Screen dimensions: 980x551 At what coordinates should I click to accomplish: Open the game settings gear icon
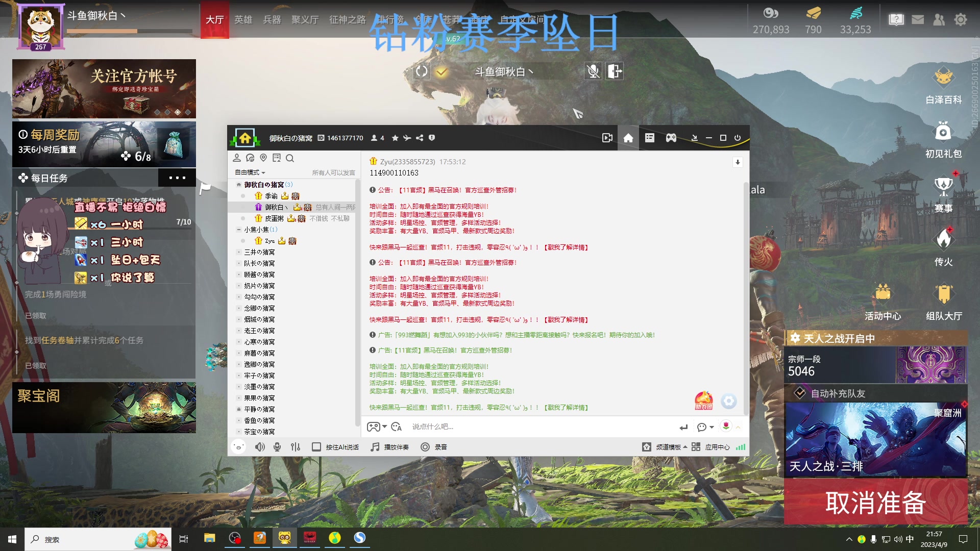pos(961,19)
